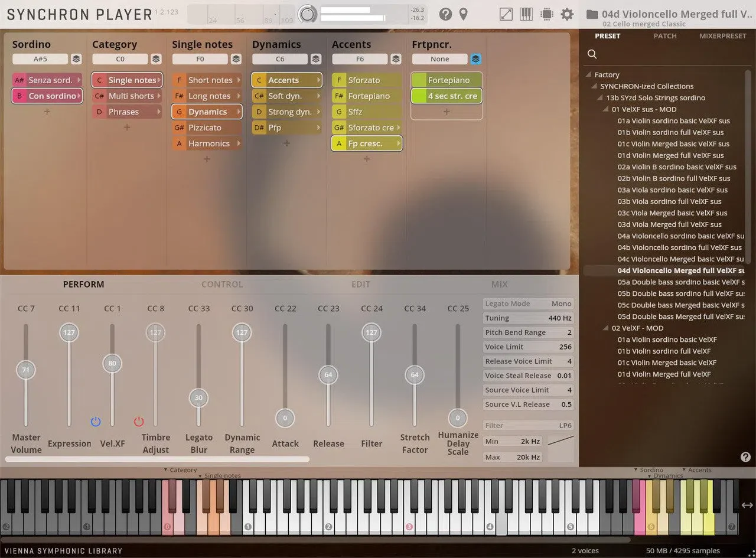Click the master output knob in the top bar
This screenshot has width=756, height=558.
pos(307,14)
